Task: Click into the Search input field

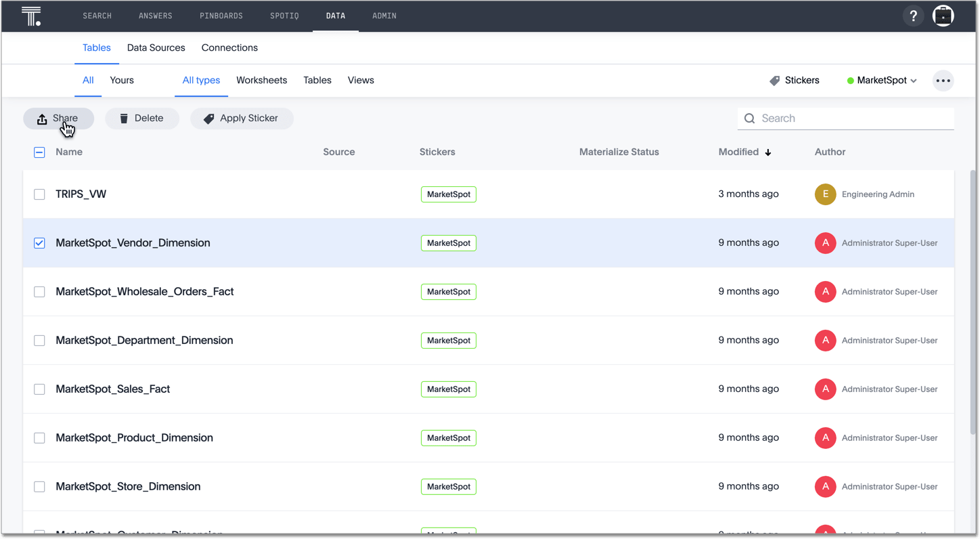Action: (853, 118)
